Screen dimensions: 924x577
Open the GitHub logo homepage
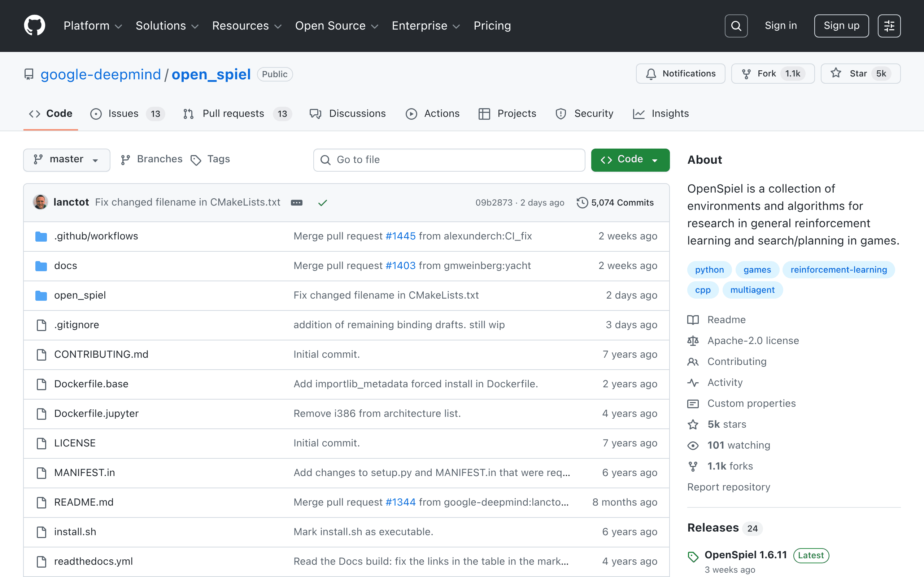tap(34, 26)
